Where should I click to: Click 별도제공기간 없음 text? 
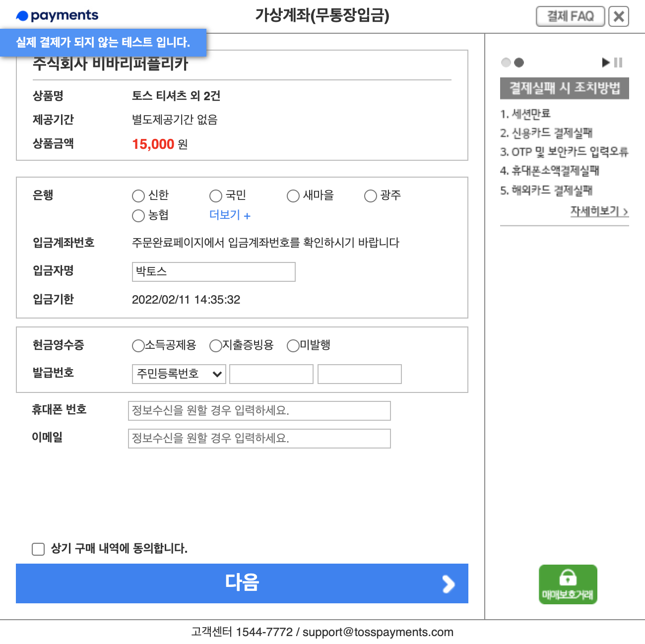pos(175,120)
